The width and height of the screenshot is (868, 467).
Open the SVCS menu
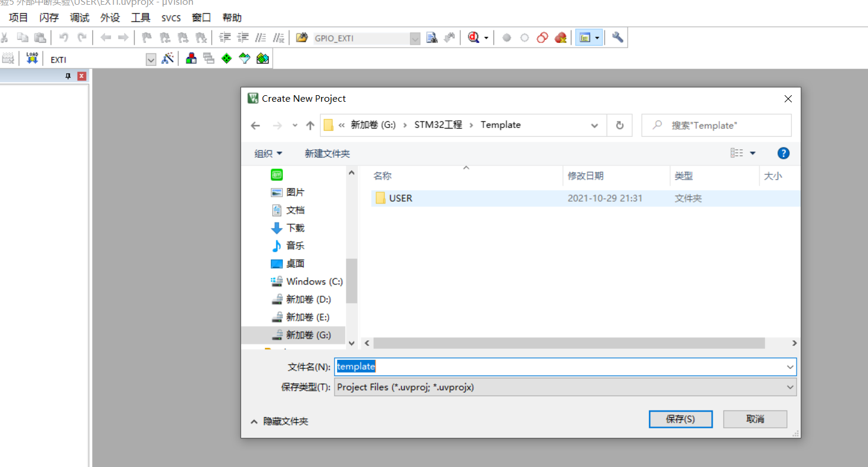[x=171, y=18]
